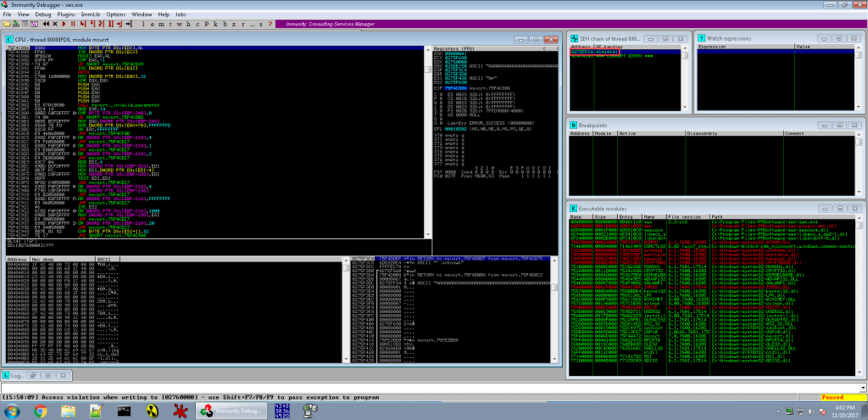
Task: Click the command input field above status bar
Action: click(x=430, y=388)
